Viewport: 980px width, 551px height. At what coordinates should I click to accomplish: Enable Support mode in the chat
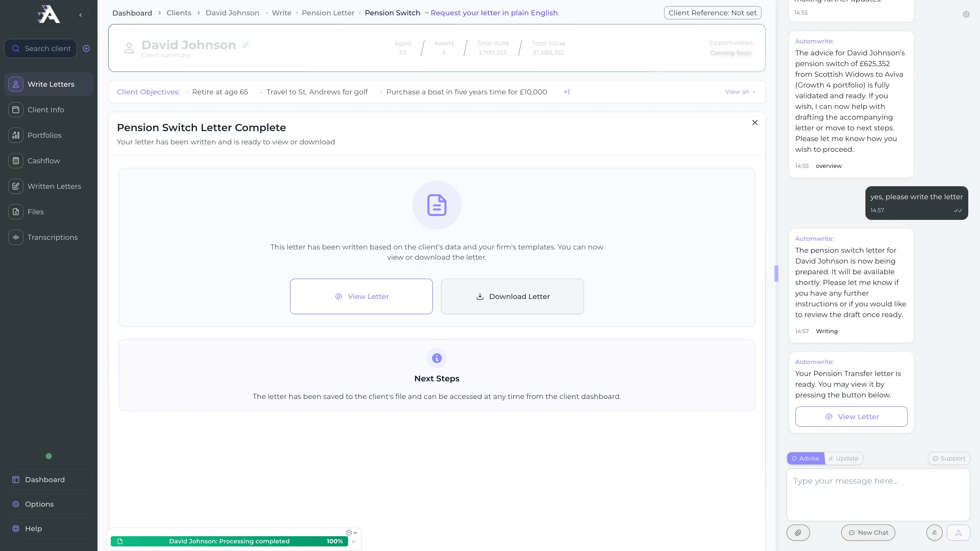(x=949, y=458)
